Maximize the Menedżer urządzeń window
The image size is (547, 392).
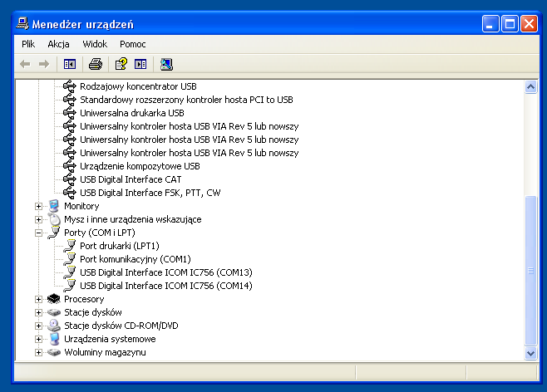click(x=510, y=24)
